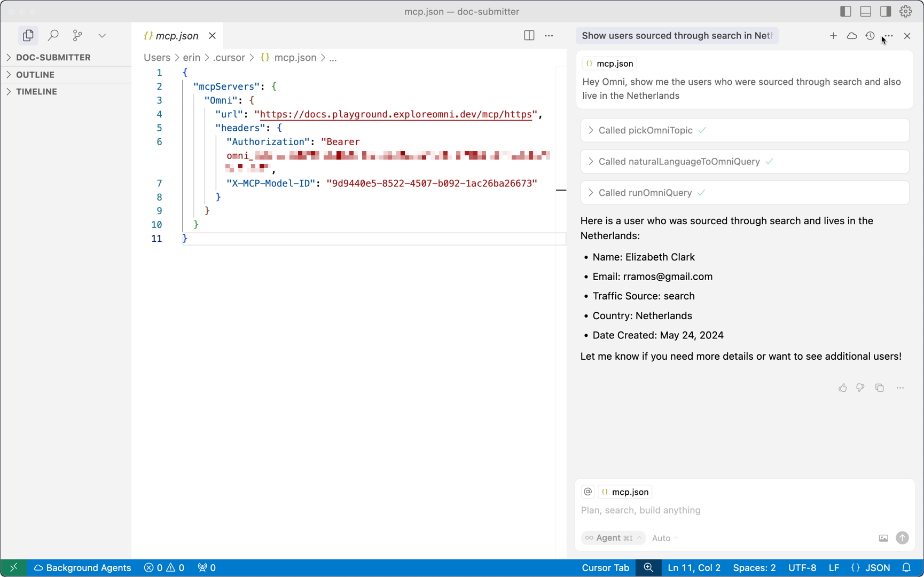
Task: Open the Auto model selector dropdown
Action: click(x=664, y=538)
